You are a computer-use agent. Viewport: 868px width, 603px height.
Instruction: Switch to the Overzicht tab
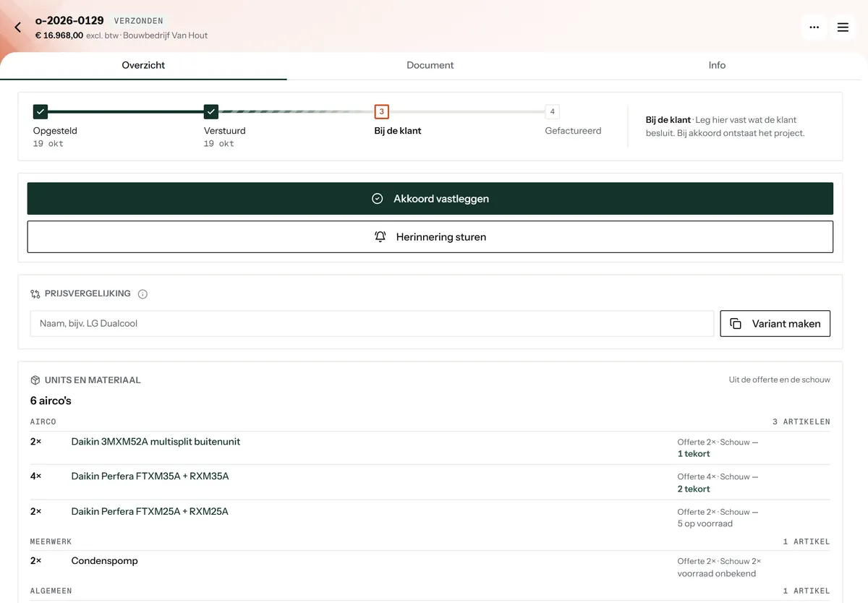coord(143,65)
